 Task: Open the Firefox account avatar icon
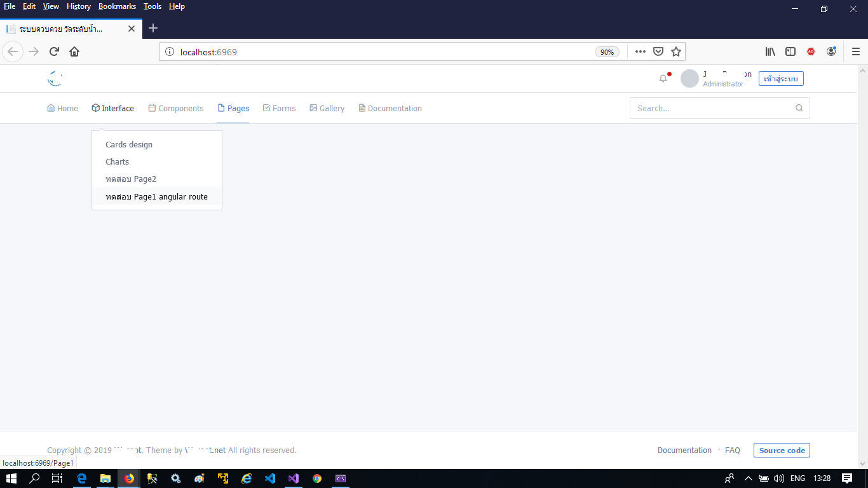click(831, 51)
